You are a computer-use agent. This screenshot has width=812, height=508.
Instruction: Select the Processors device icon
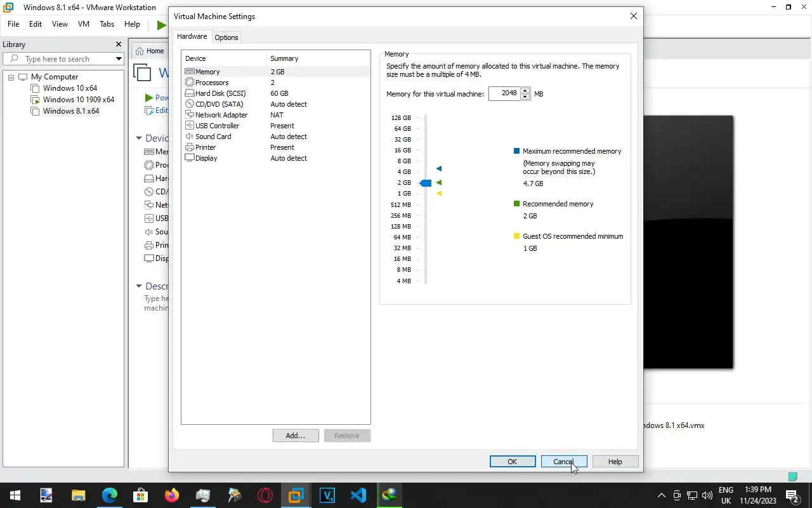click(189, 83)
